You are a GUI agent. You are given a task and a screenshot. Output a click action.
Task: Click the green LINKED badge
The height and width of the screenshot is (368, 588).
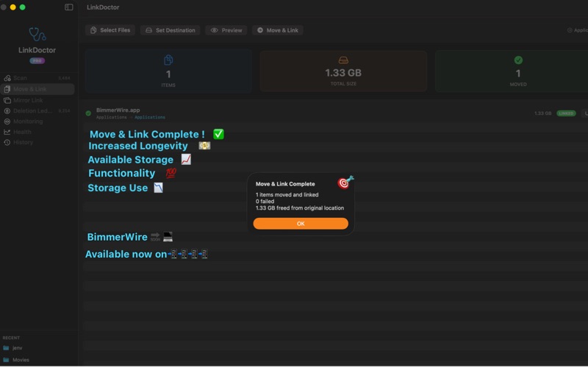(566, 113)
